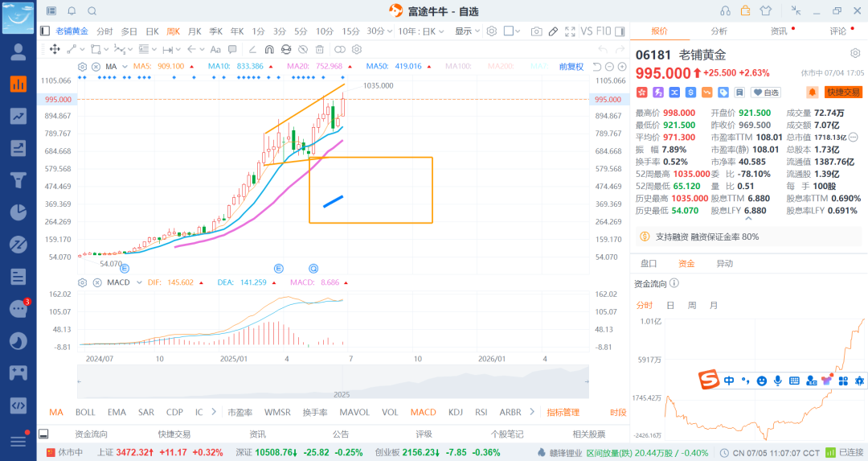Toggle 自选 watchlist heart button

(767, 93)
